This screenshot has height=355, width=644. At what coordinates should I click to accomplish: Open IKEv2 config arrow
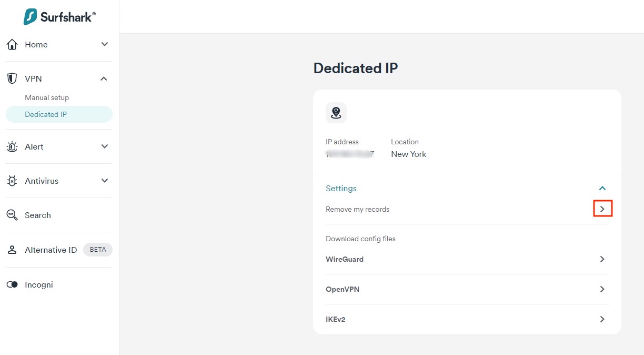pos(602,319)
